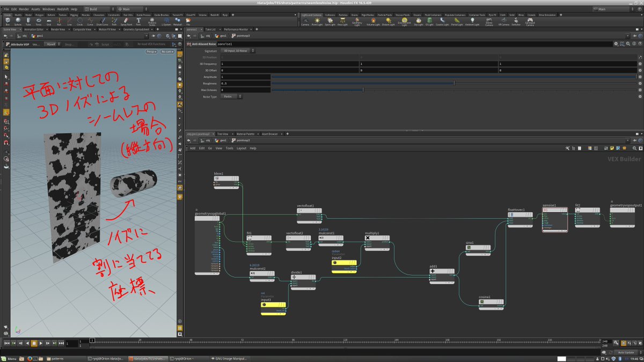This screenshot has height=362, width=644.
Task: Open the File menu
Action: 6,9
